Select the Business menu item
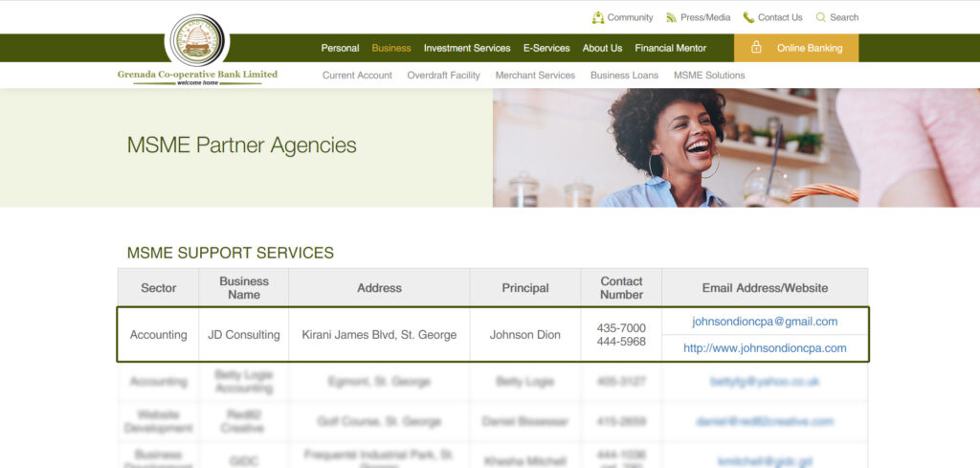Viewport: 980px width, 468px height. tap(391, 48)
